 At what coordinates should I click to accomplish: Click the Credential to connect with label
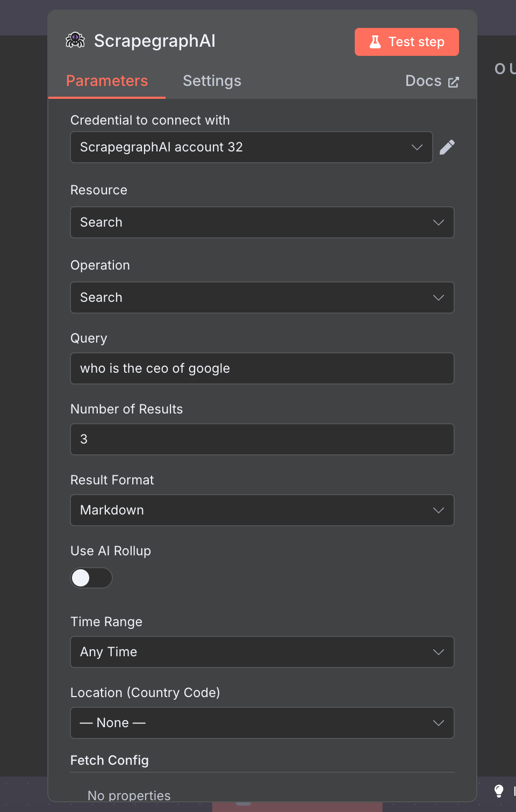click(x=150, y=120)
